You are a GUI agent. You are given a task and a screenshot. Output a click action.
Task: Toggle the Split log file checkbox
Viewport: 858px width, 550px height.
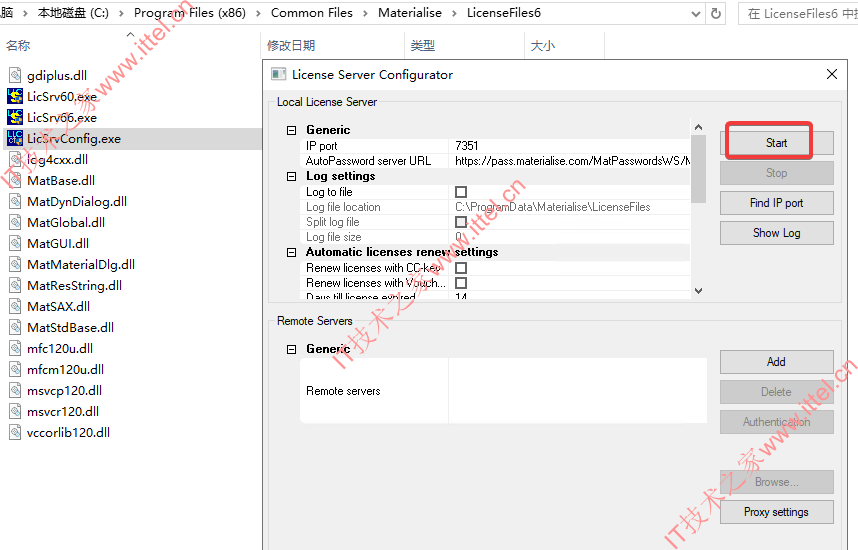point(461,222)
